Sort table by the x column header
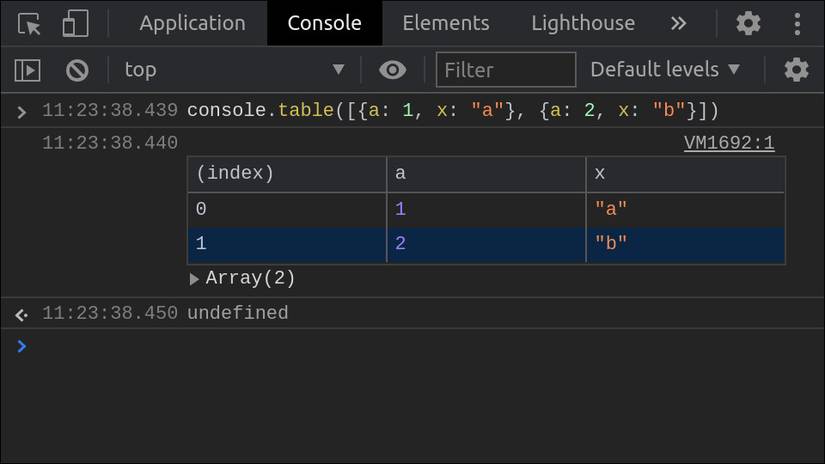The height and width of the screenshot is (464, 825). (685, 174)
